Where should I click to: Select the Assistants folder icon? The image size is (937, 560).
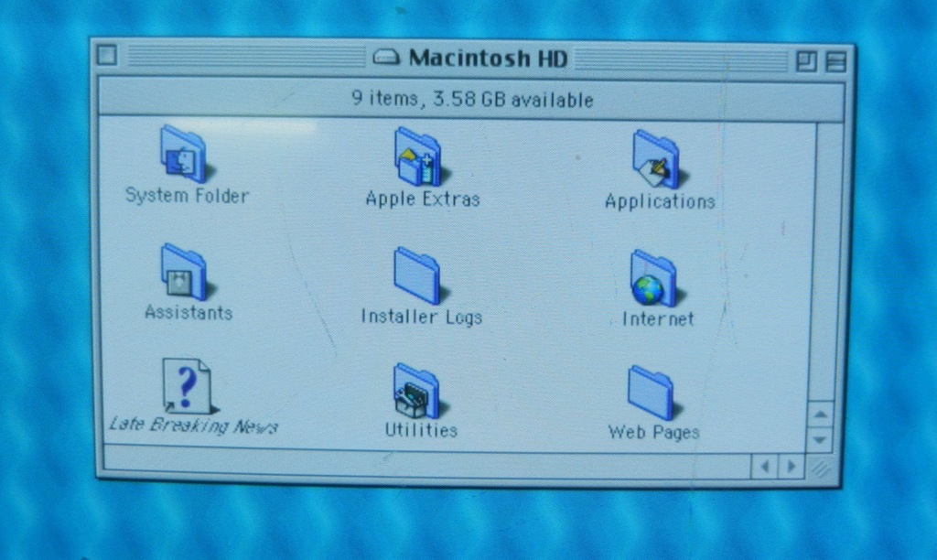184,272
